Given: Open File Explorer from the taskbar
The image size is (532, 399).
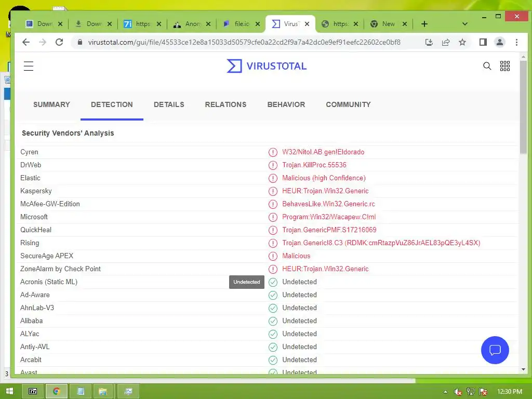Looking at the screenshot, I should click(x=103, y=391).
